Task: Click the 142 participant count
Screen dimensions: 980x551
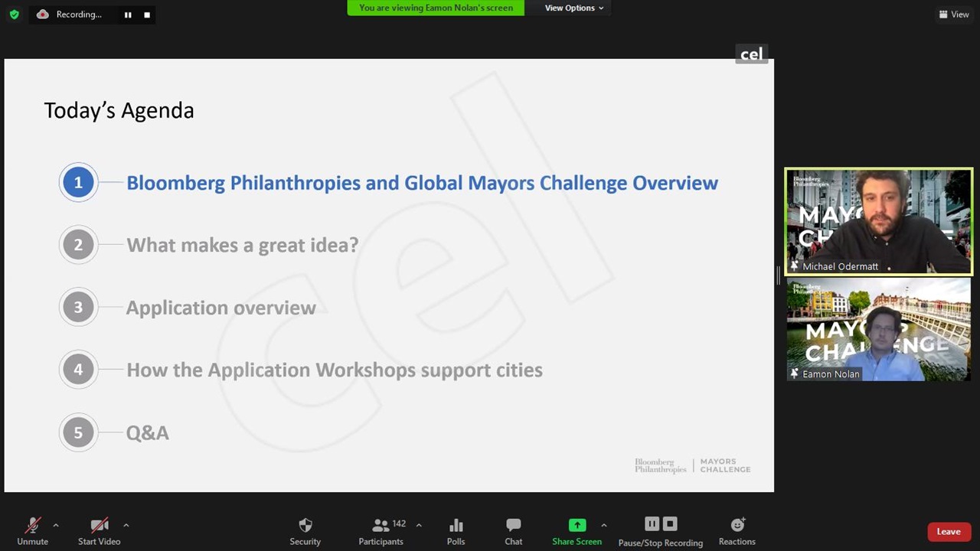Action: click(x=399, y=523)
